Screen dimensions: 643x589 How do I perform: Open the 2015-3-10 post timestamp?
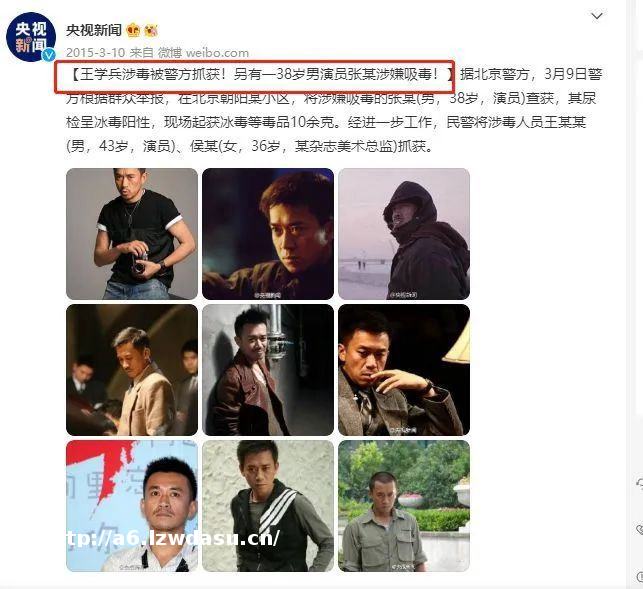[x=95, y=53]
